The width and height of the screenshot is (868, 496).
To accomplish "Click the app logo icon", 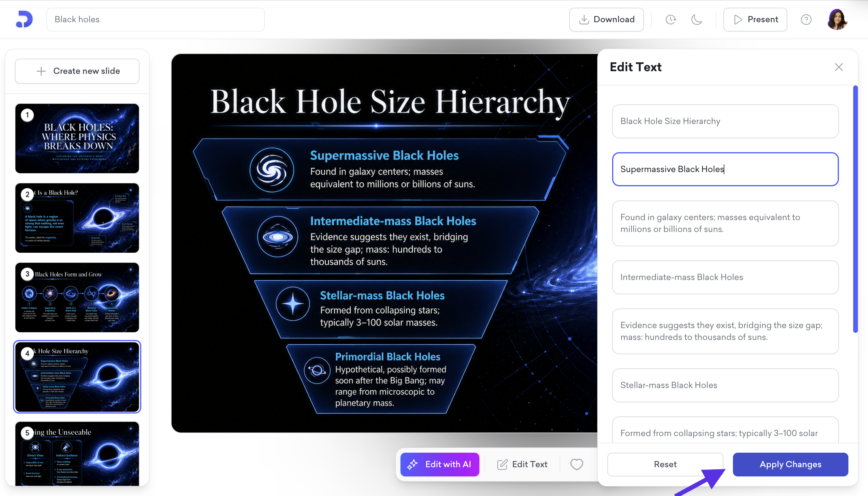I will [x=24, y=19].
